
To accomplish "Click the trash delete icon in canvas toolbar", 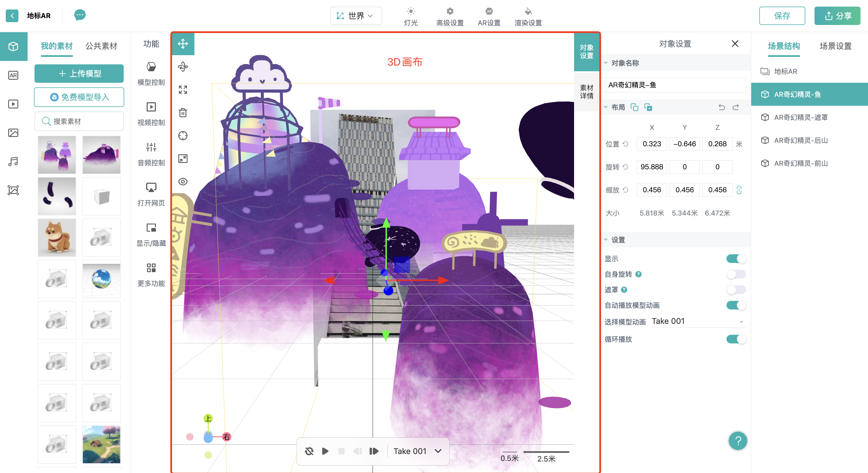I will point(183,112).
